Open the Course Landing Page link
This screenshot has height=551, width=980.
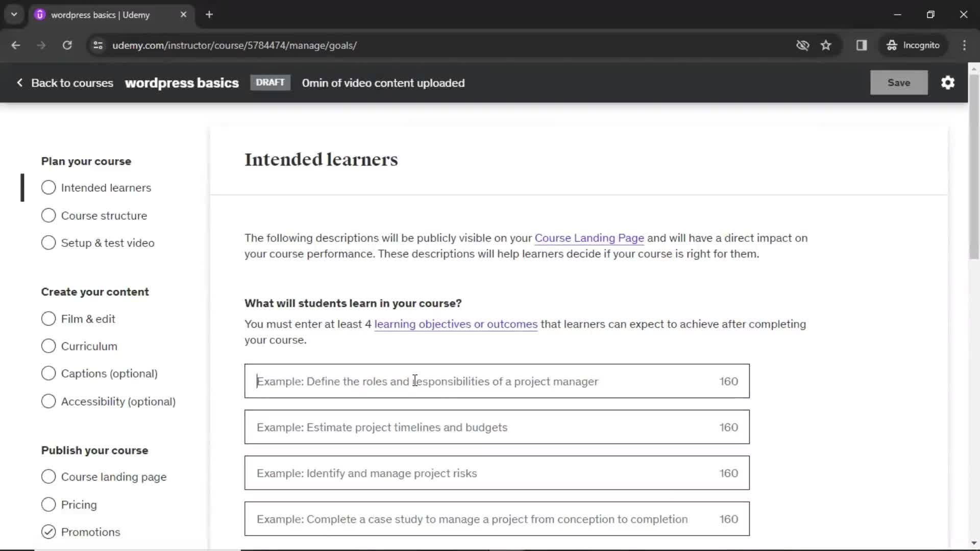(x=589, y=238)
